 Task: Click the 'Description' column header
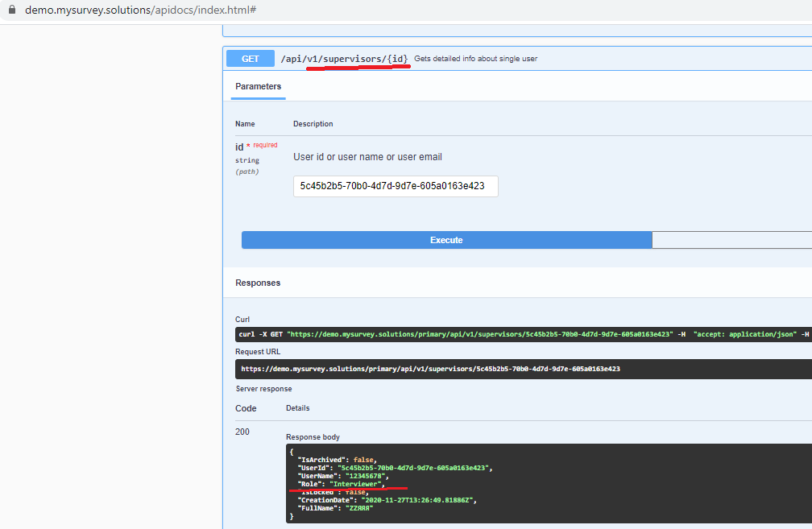313,124
